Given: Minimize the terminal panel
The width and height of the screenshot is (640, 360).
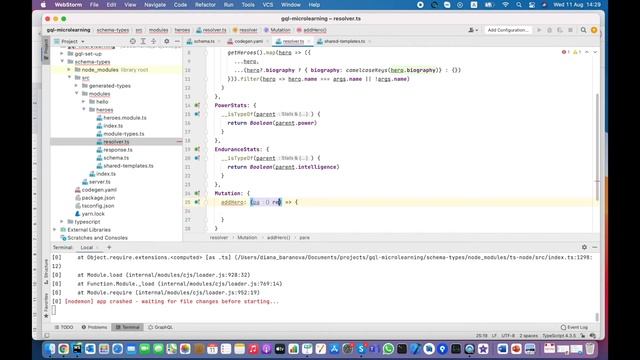Looking at the screenshot, I should (x=595, y=247).
